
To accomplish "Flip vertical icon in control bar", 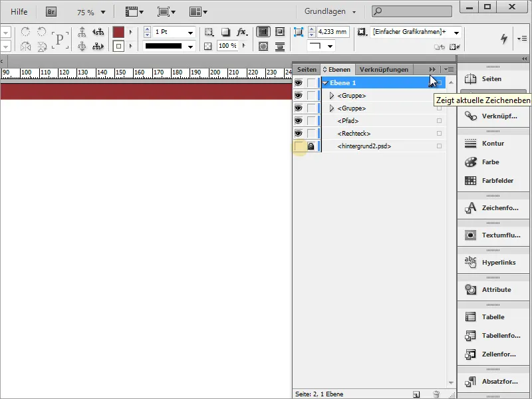I will click(x=41, y=46).
